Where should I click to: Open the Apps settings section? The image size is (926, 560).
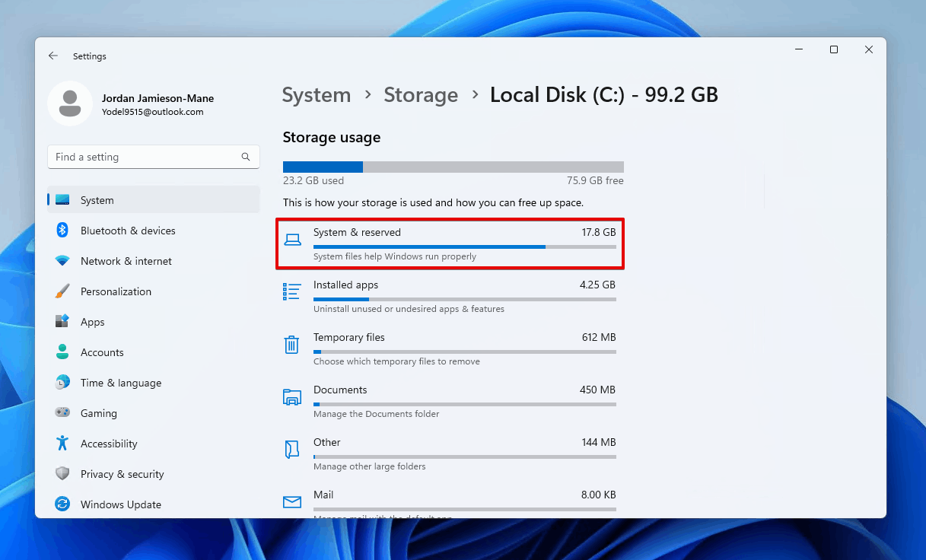coord(92,322)
